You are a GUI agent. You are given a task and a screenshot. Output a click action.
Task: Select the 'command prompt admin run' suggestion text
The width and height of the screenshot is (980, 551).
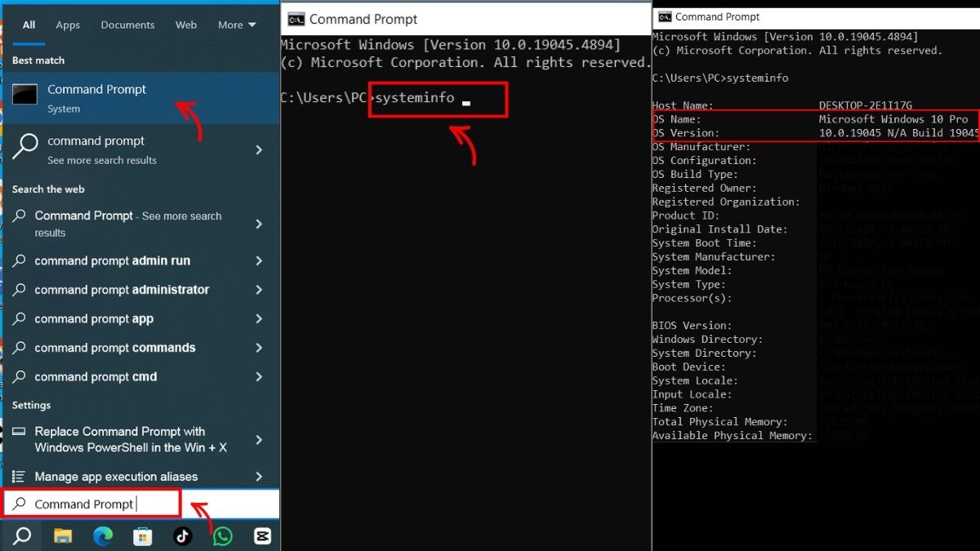coord(113,261)
